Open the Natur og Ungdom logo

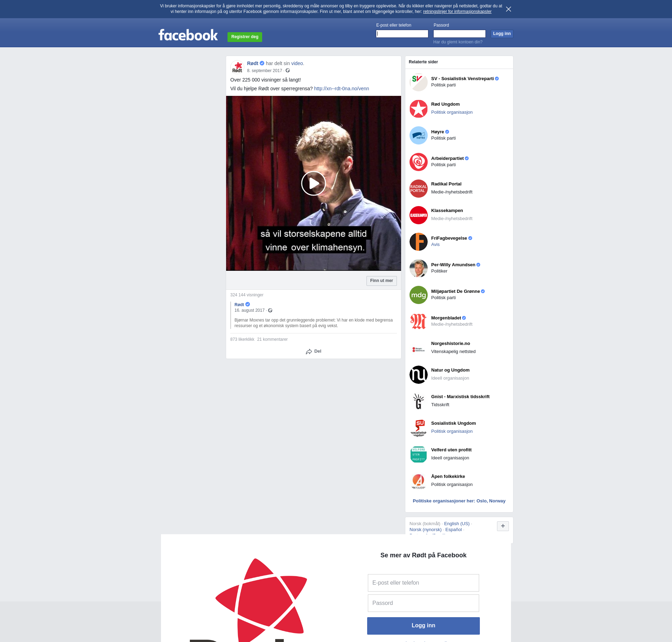coord(418,374)
